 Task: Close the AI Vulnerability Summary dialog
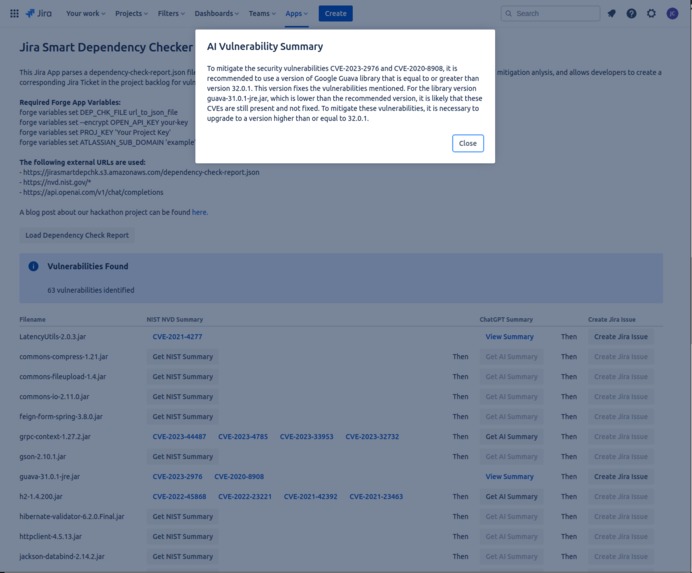click(468, 143)
